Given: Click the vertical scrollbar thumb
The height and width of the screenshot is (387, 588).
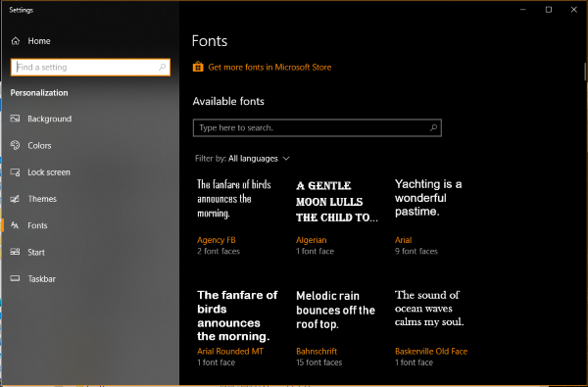Looking at the screenshot, I should 585,72.
